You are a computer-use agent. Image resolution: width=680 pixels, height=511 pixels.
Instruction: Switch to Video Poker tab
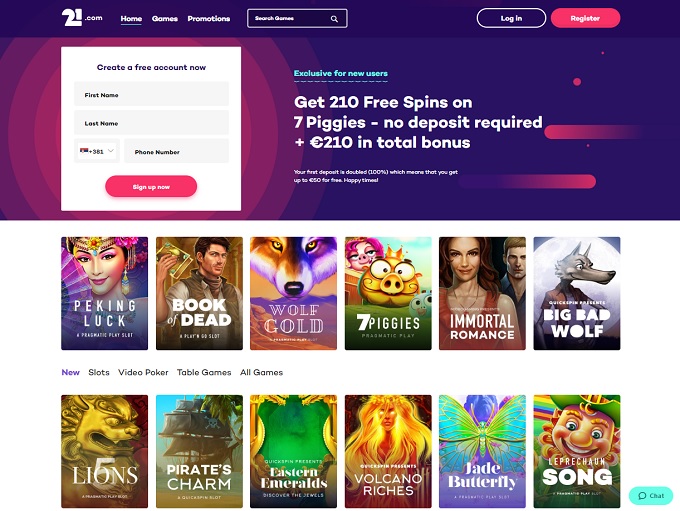coord(143,372)
